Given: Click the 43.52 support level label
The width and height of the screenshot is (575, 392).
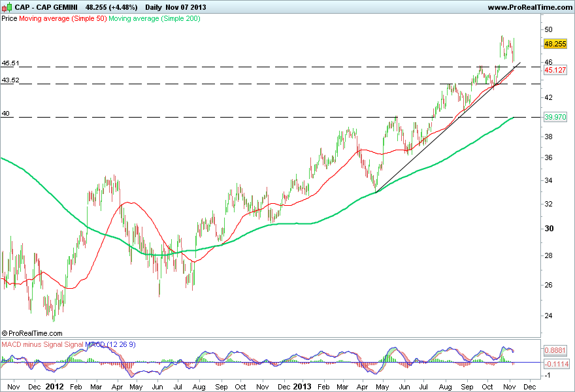Looking at the screenshot, I should click(x=10, y=80).
